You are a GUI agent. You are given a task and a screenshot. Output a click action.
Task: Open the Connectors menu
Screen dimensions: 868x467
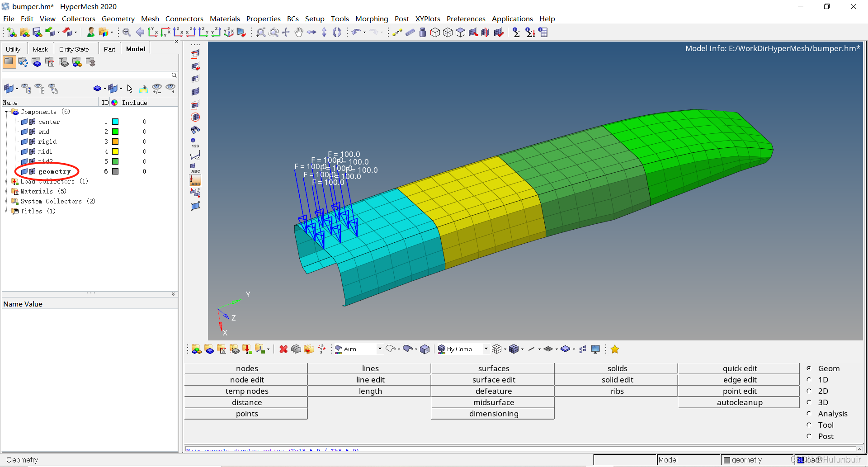tap(184, 19)
